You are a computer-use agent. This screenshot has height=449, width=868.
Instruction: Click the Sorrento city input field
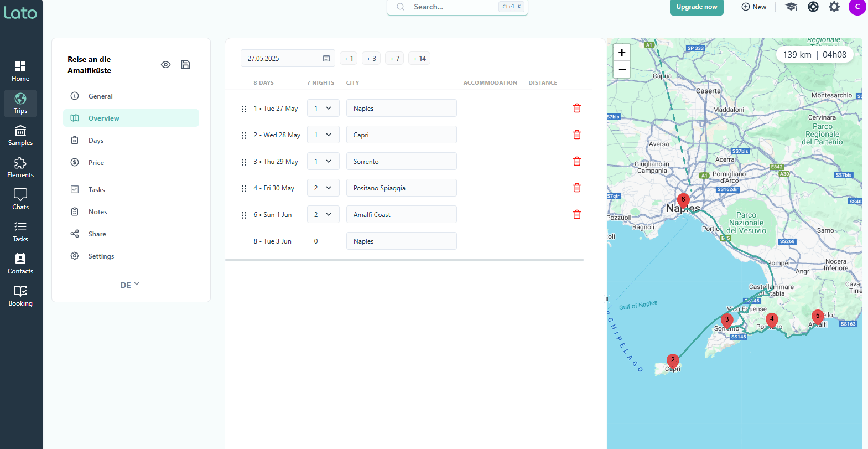pos(401,162)
